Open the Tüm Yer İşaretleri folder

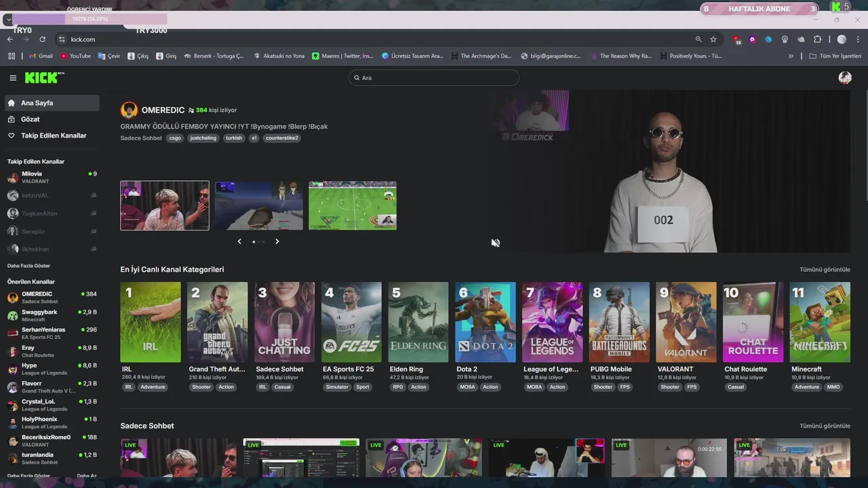835,56
